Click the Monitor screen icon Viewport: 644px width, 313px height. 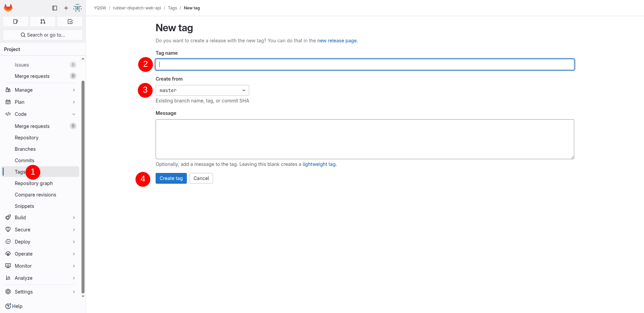[8, 266]
